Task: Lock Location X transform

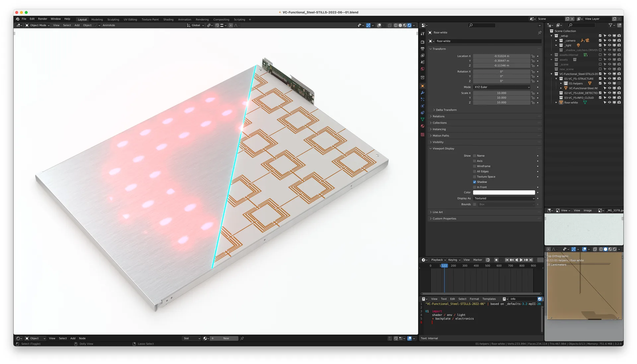Action: click(533, 56)
